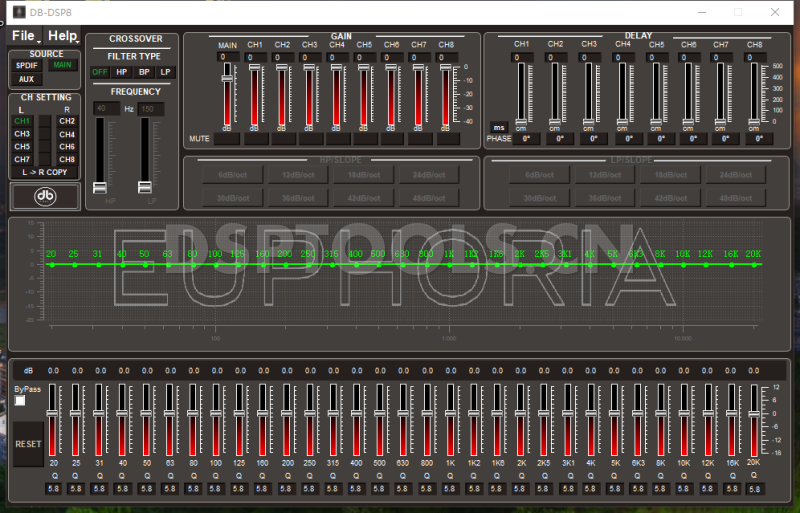Click the CH5 gain slider handle
The width and height of the screenshot is (800, 513).
coord(363,67)
